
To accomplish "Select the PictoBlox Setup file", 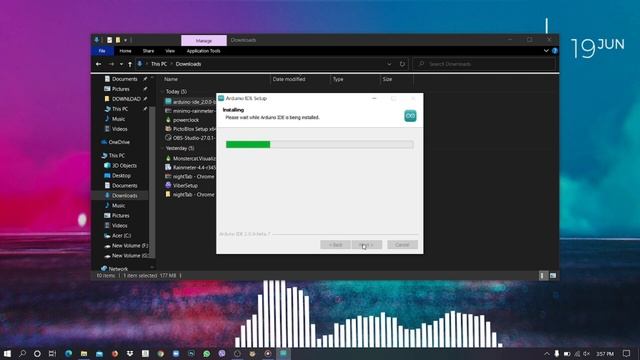I will tap(190, 129).
